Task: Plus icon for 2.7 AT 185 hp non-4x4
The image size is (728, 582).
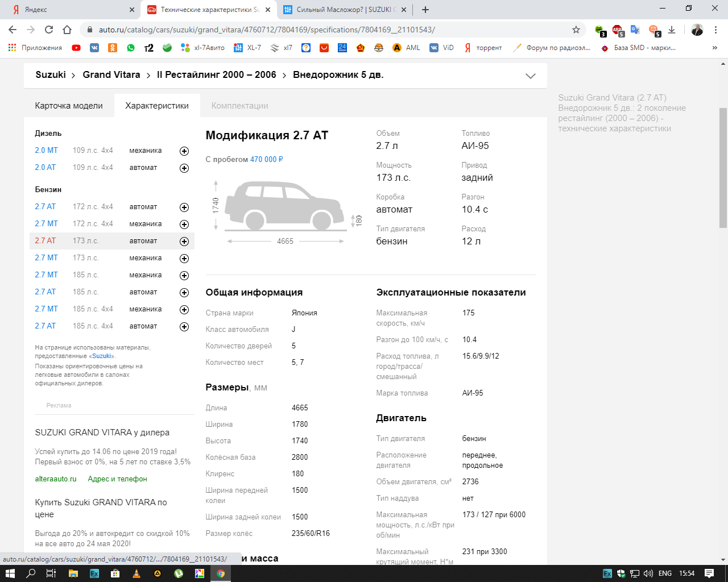Action: point(184,293)
